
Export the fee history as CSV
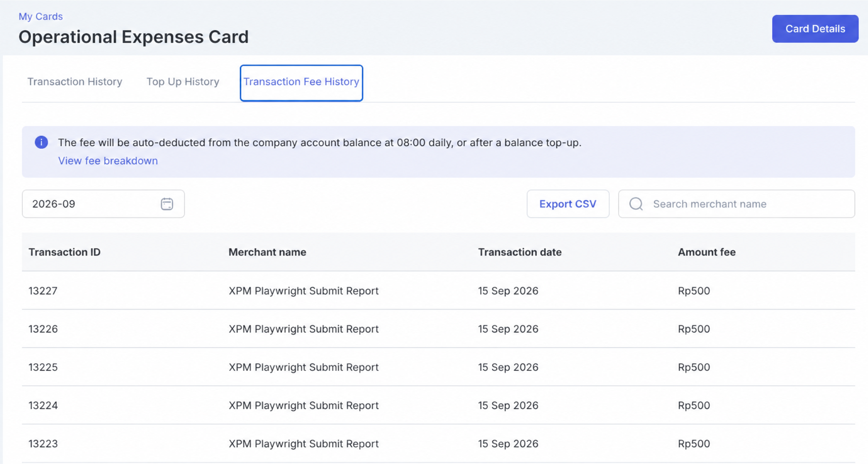tap(568, 204)
